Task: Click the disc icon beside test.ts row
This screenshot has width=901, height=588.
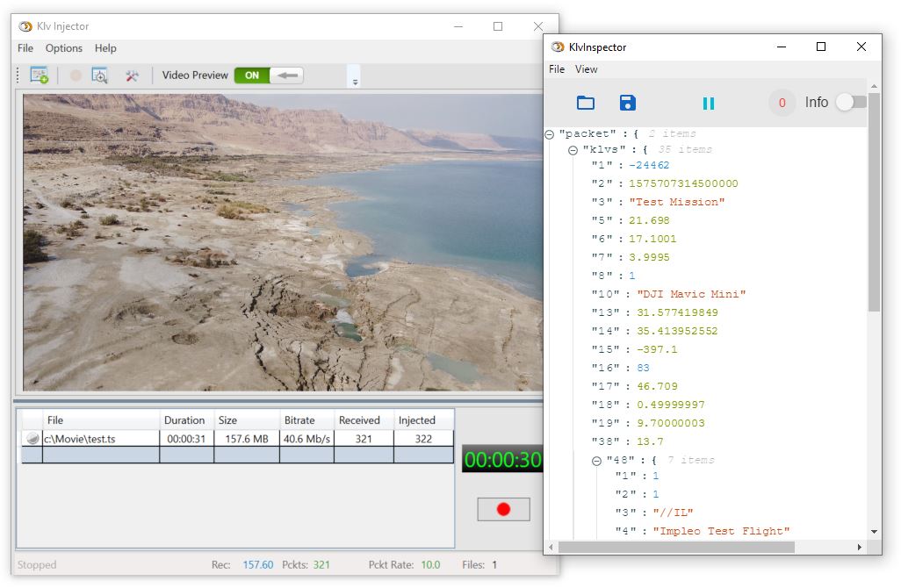Action: click(32, 439)
